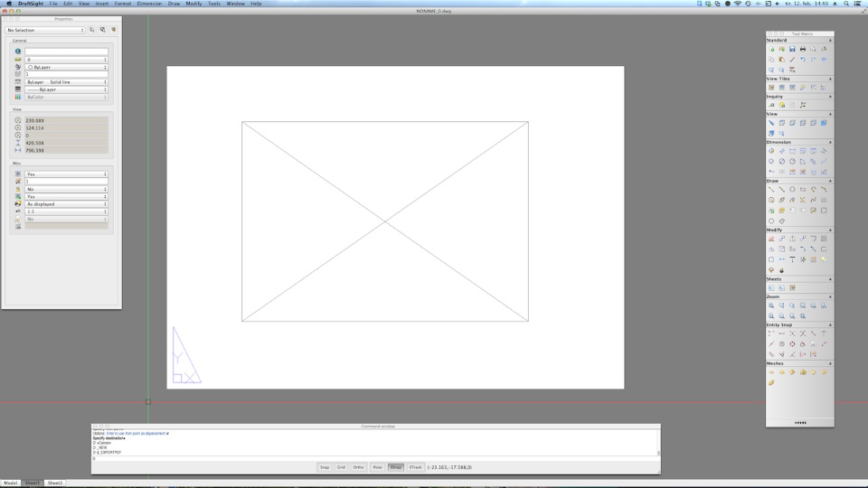This screenshot has width=868, height=488.
Task: Toggle Grid display in status bar
Action: coord(341,467)
